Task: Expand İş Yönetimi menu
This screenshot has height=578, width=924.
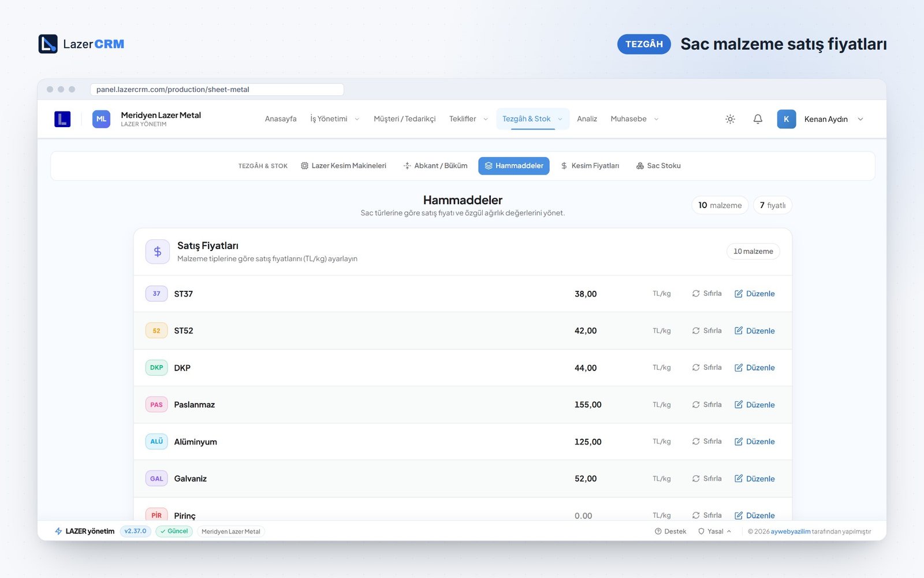Action: point(334,119)
